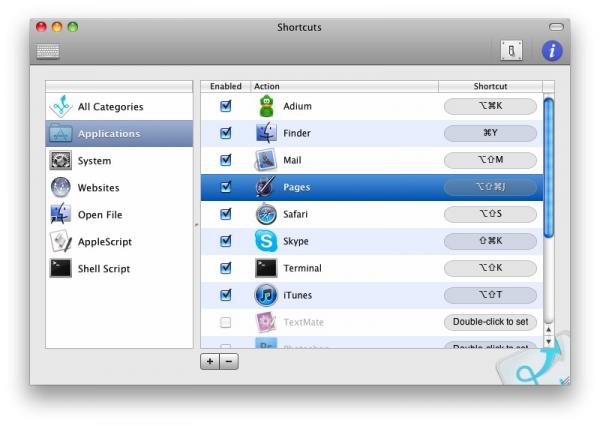The width and height of the screenshot is (600, 426).
Task: Sort by the Shortcut column header
Action: (490, 86)
